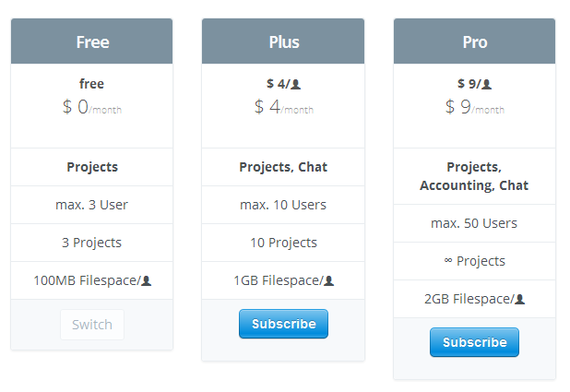Click user icon after 2GB Filespace

(520, 299)
